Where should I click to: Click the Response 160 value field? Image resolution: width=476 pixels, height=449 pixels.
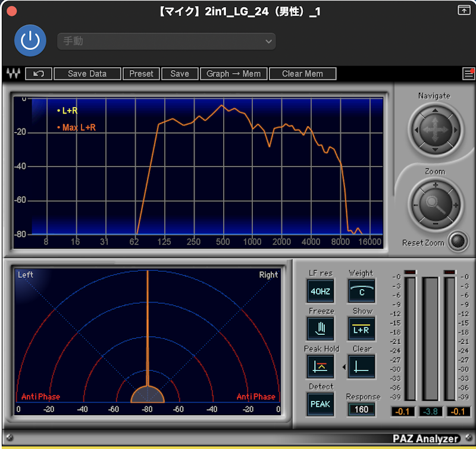tap(361, 410)
